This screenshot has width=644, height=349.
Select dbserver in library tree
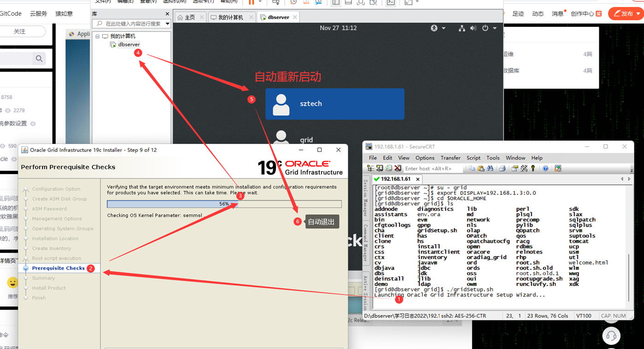[x=129, y=44]
